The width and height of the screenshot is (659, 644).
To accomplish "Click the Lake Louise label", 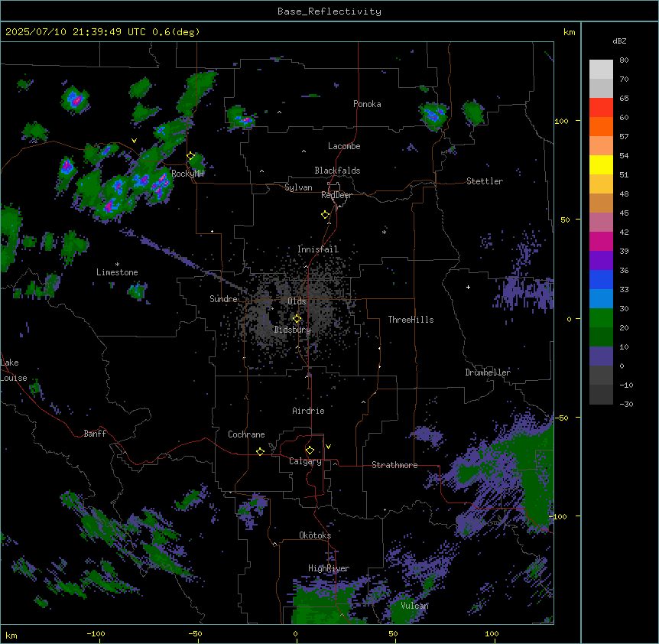I will tap(14, 370).
